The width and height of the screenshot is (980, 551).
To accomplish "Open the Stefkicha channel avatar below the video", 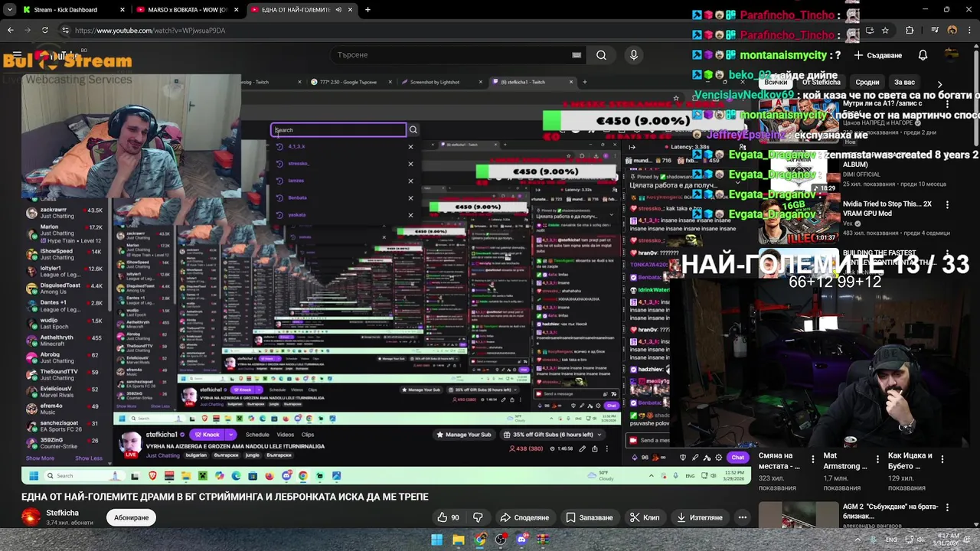I will 31,517.
